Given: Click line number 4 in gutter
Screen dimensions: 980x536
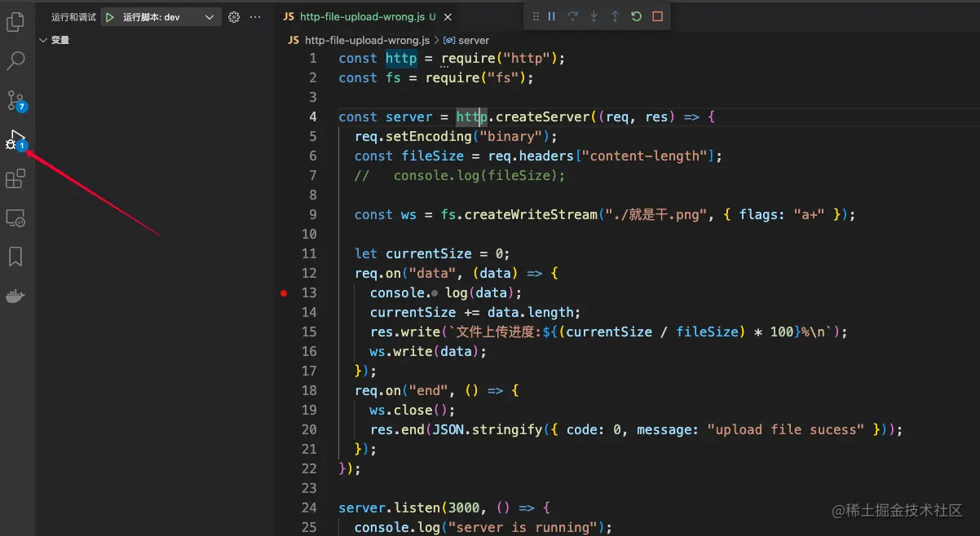Looking at the screenshot, I should (313, 116).
